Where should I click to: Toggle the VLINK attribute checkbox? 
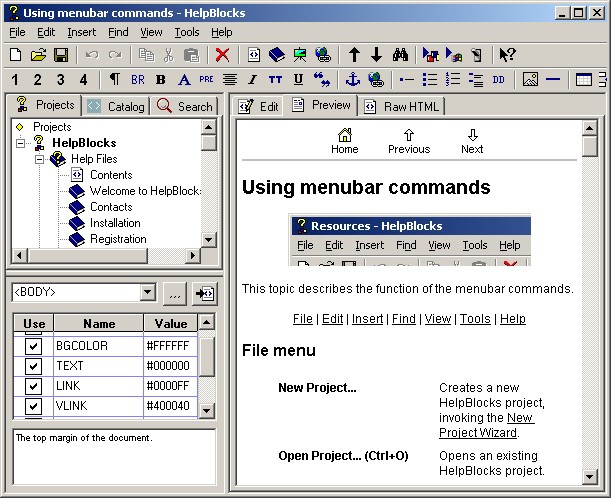tap(33, 406)
